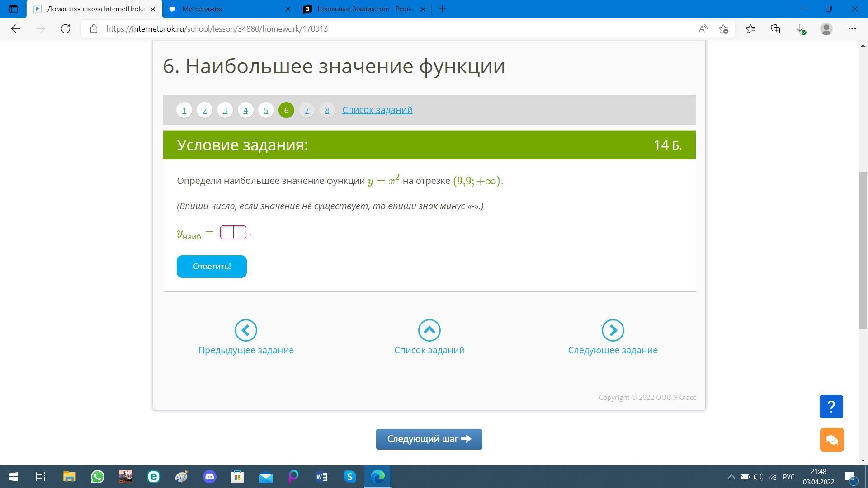Click the previous task circular arrow icon
Screen dimensions: 868x488
pyautogui.click(x=246, y=330)
